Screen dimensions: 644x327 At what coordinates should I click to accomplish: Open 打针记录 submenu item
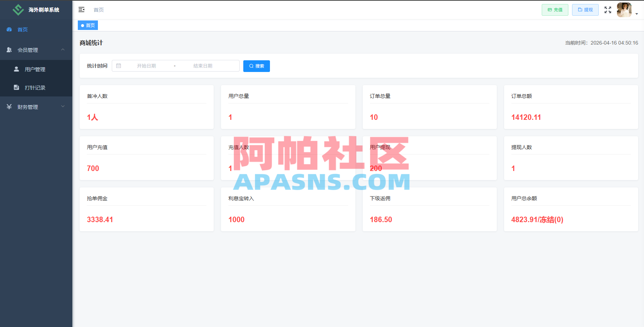tap(36, 87)
